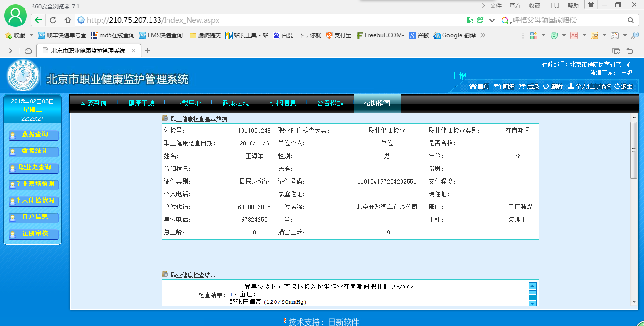Expand more bookmarks with the double chevron

pyautogui.click(x=483, y=35)
